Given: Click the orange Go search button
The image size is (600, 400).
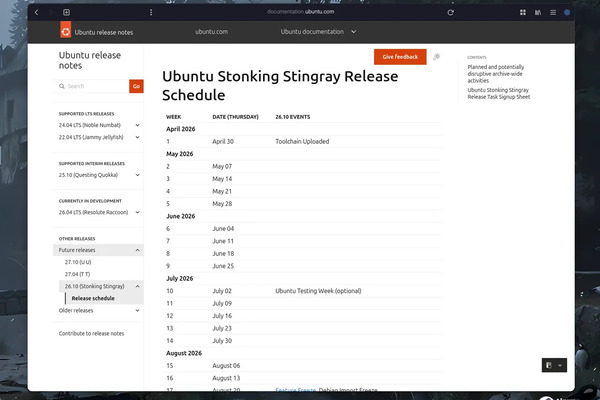Looking at the screenshot, I should (136, 86).
